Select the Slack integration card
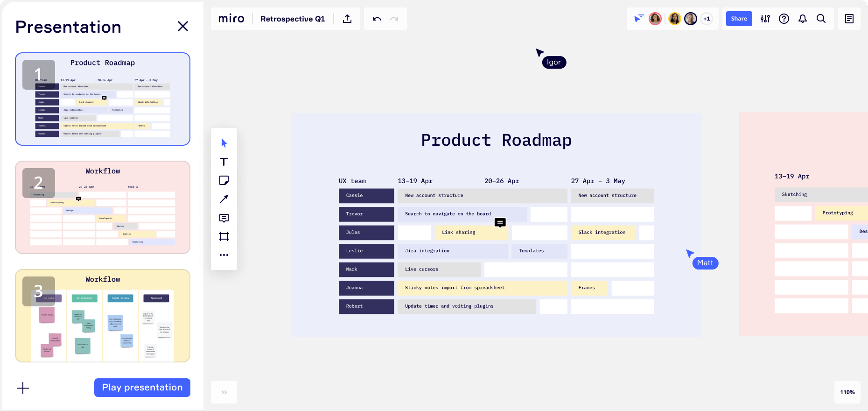Image resolution: width=868 pixels, height=411 pixels. (603, 233)
